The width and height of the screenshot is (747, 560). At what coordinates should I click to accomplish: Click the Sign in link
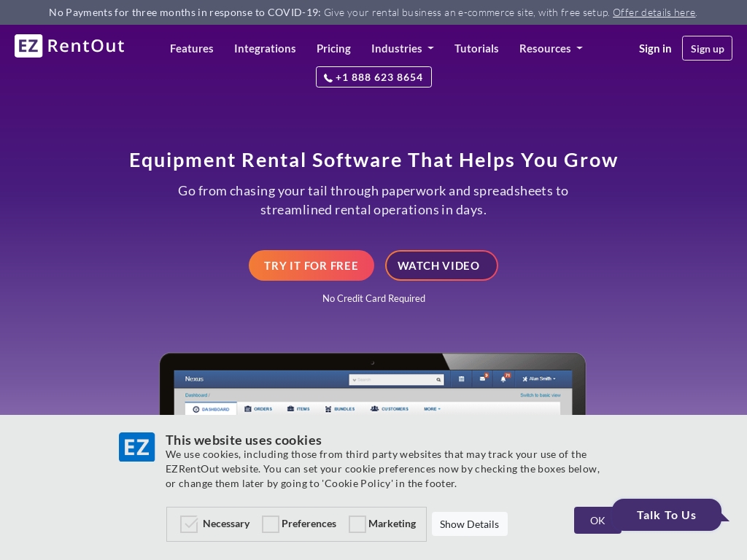tap(654, 49)
